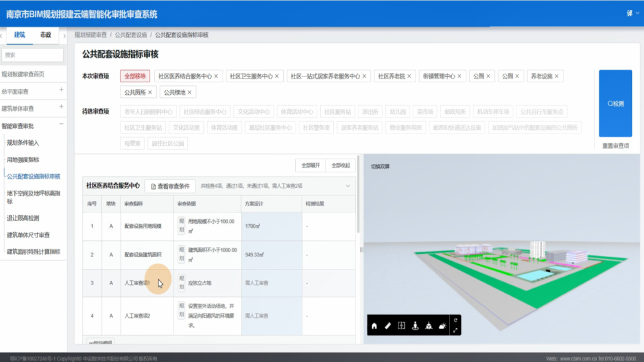
Task: Select the ruler measure tool in viewer toolbar
Action: 388,326
